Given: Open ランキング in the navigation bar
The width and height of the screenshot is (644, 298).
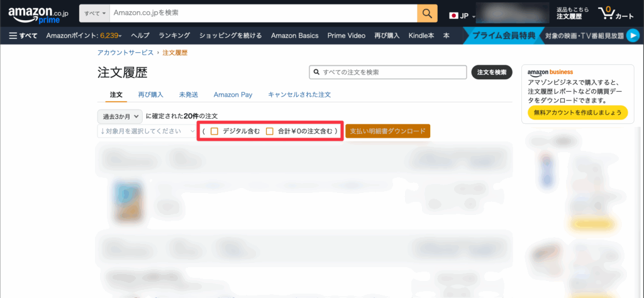Looking at the screenshot, I should (x=174, y=36).
